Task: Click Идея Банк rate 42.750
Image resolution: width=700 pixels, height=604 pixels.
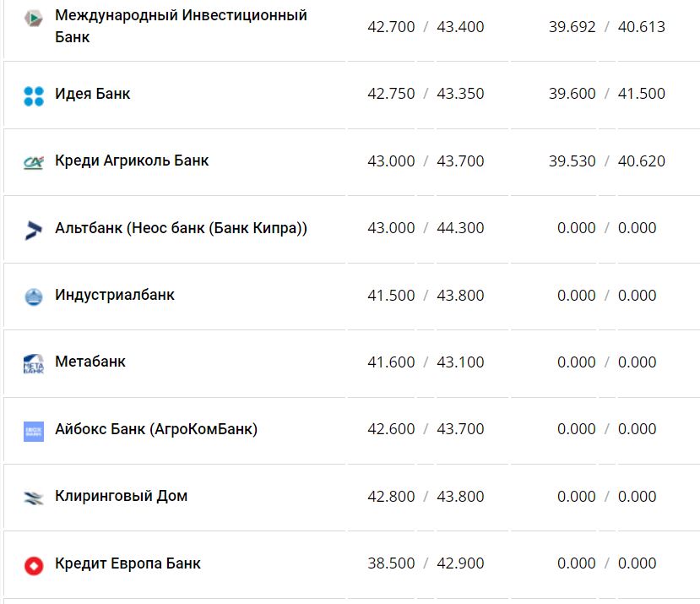Action: (x=391, y=94)
